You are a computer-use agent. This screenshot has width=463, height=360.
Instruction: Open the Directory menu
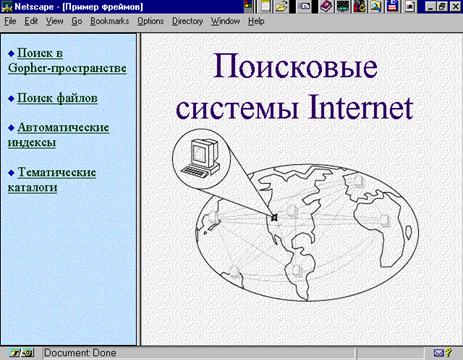(187, 21)
